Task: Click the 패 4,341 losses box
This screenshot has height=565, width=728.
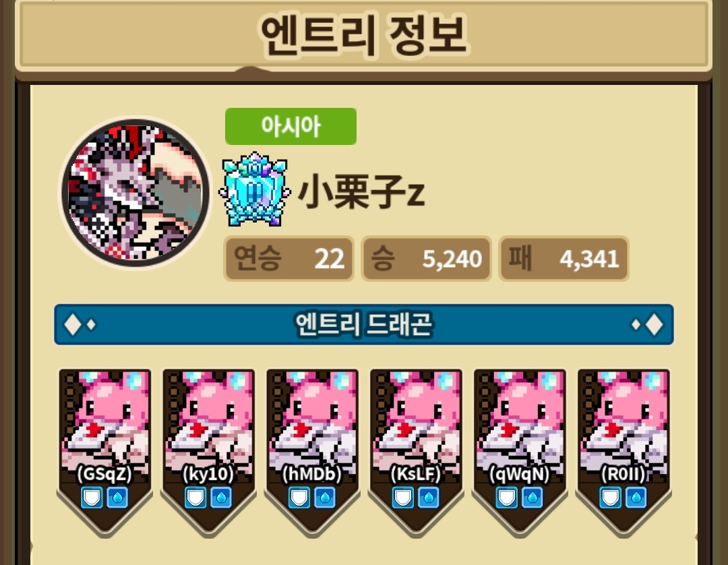Action: click(x=564, y=259)
